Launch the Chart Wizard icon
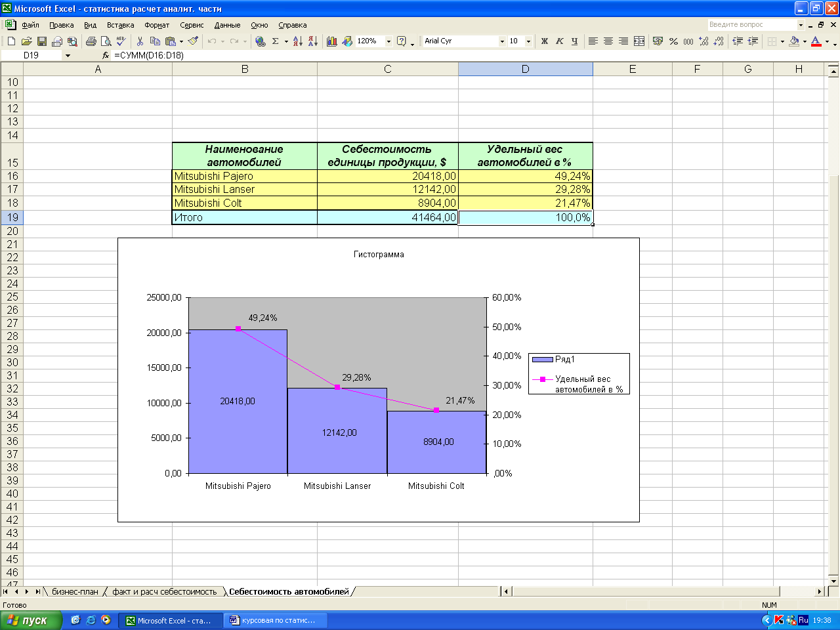Screen dimensions: 840x630 (332, 41)
